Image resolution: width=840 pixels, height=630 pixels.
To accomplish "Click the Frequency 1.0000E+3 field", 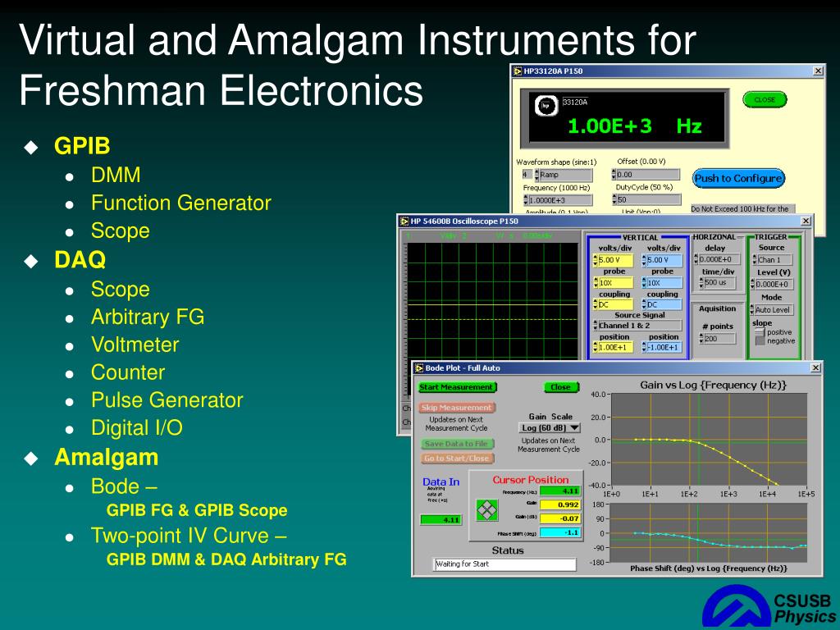I will (560, 200).
